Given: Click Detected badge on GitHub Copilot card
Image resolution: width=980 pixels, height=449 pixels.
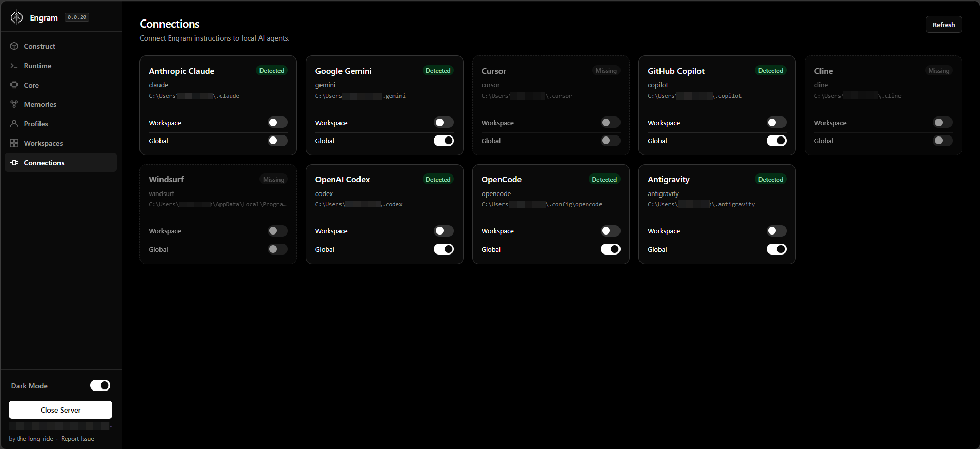Looking at the screenshot, I should pos(771,71).
